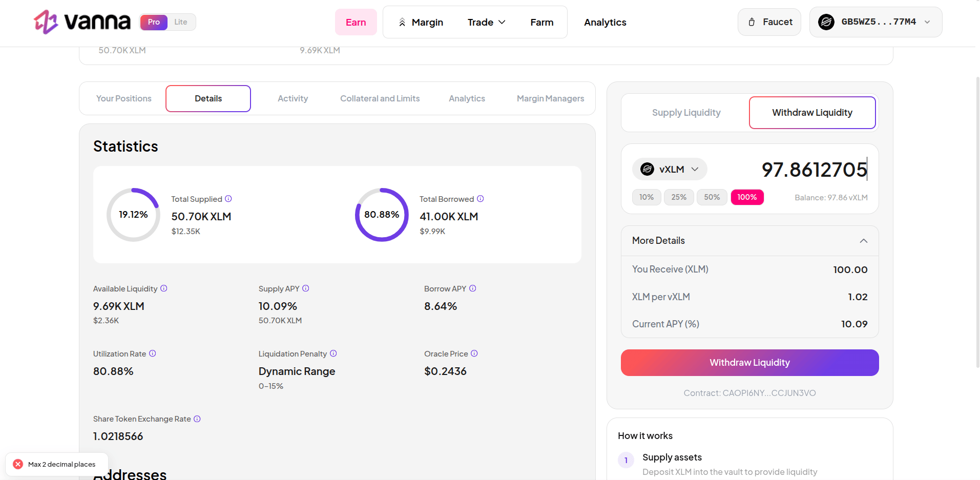
Task: Click the Dynamic Range penalty value
Action: pos(297,371)
